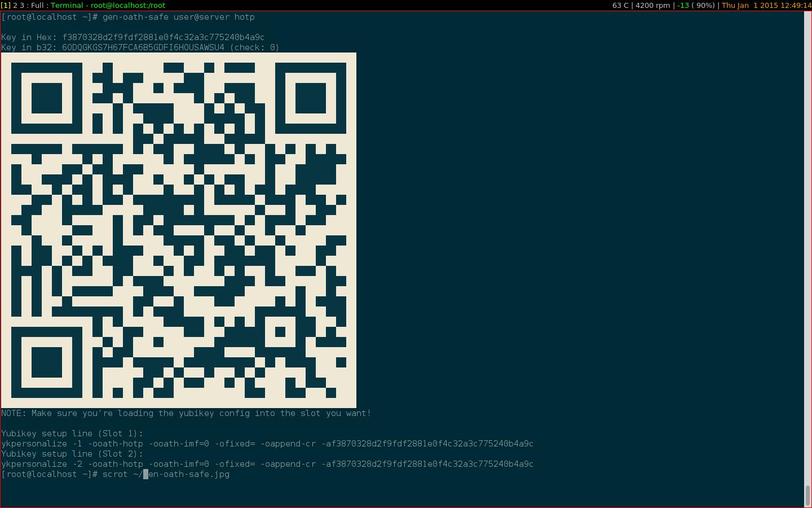812x508 pixels.
Task: Click the NOTE about yubikey slot text
Action: coord(186,413)
